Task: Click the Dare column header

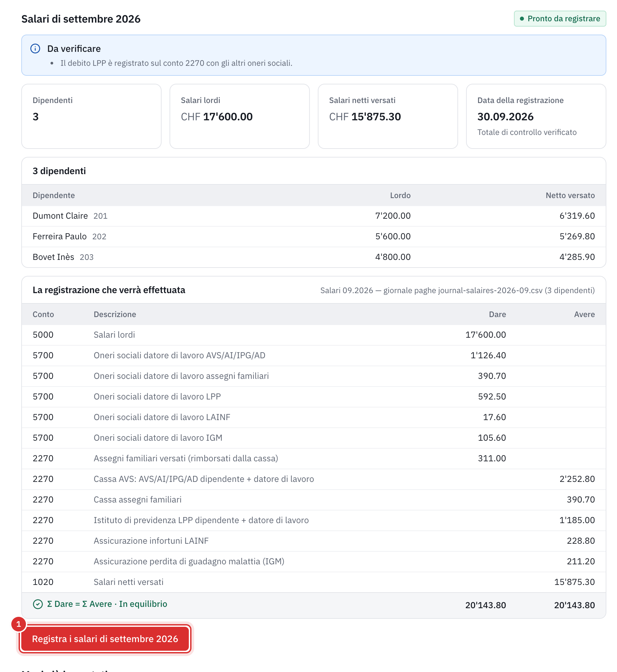Action: pyautogui.click(x=497, y=314)
